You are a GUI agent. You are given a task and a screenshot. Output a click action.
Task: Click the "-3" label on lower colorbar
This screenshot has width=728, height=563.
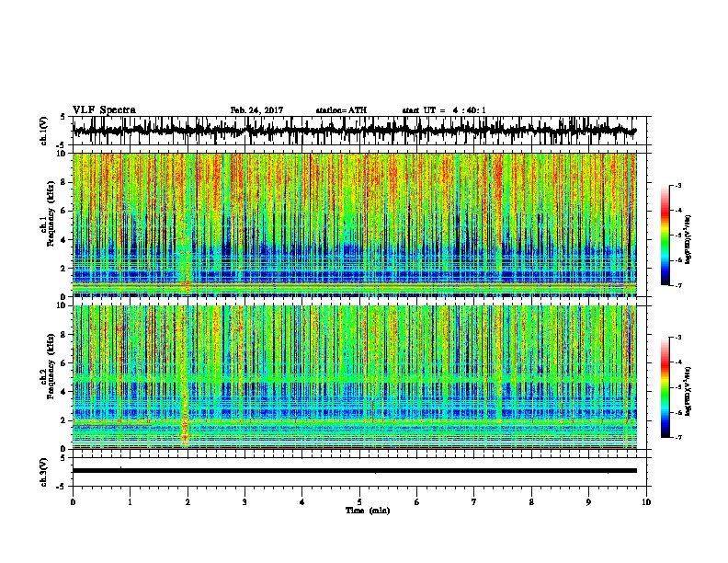coord(678,338)
